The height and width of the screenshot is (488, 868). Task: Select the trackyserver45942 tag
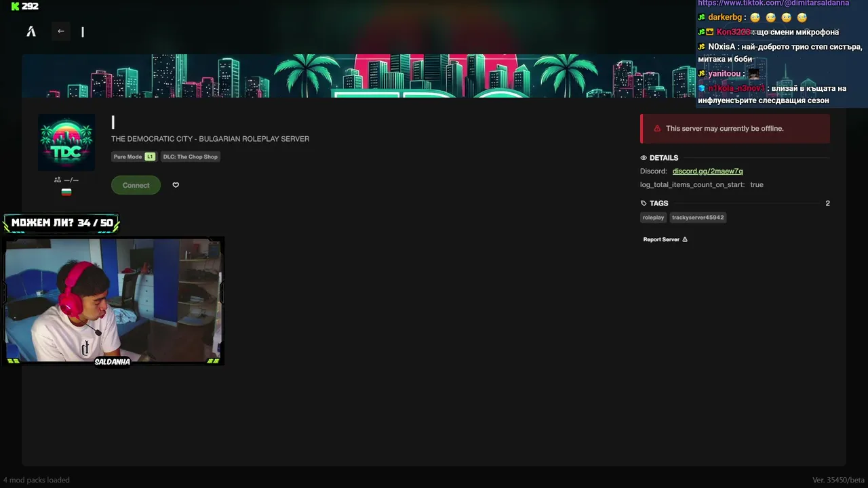pyautogui.click(x=698, y=218)
